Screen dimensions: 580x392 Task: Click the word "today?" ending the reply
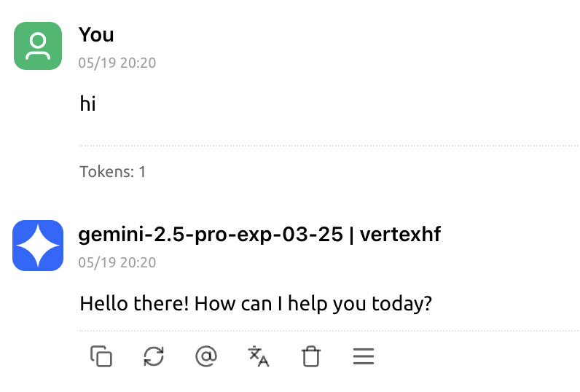[x=403, y=303]
